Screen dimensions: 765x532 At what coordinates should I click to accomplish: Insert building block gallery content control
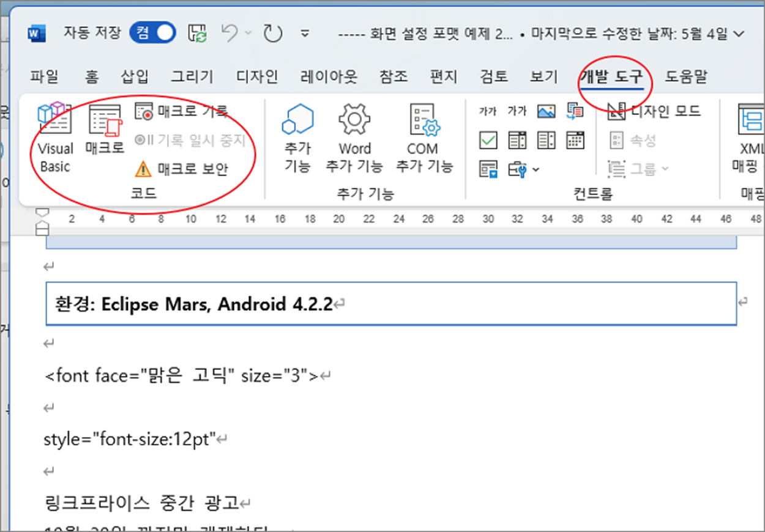[x=575, y=111]
